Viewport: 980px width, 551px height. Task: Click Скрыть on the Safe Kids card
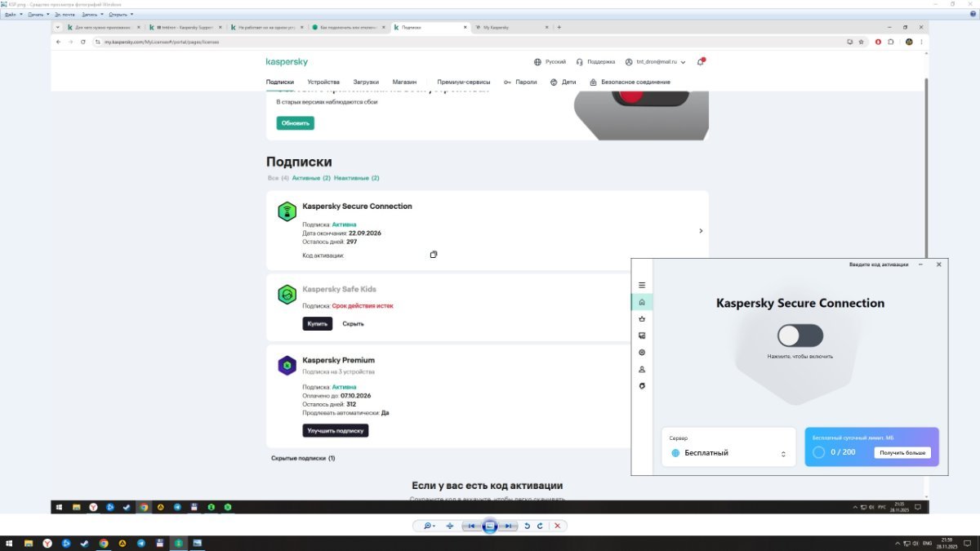tap(353, 323)
